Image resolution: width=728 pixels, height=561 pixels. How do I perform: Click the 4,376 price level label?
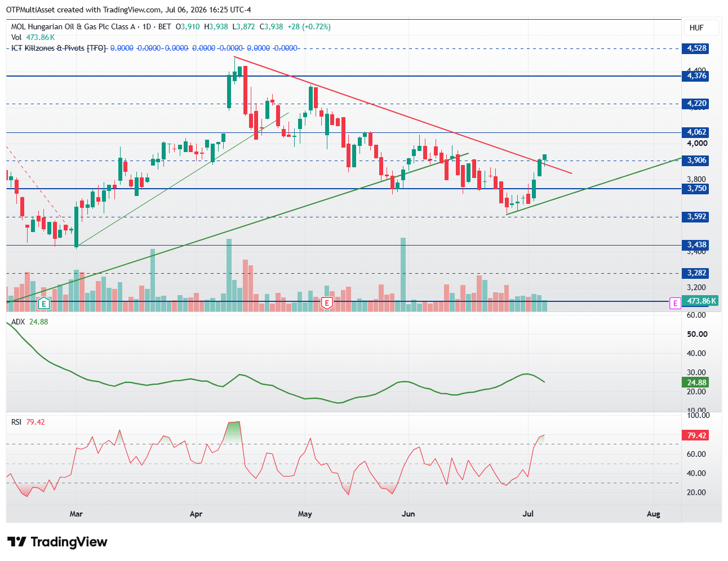click(x=696, y=76)
